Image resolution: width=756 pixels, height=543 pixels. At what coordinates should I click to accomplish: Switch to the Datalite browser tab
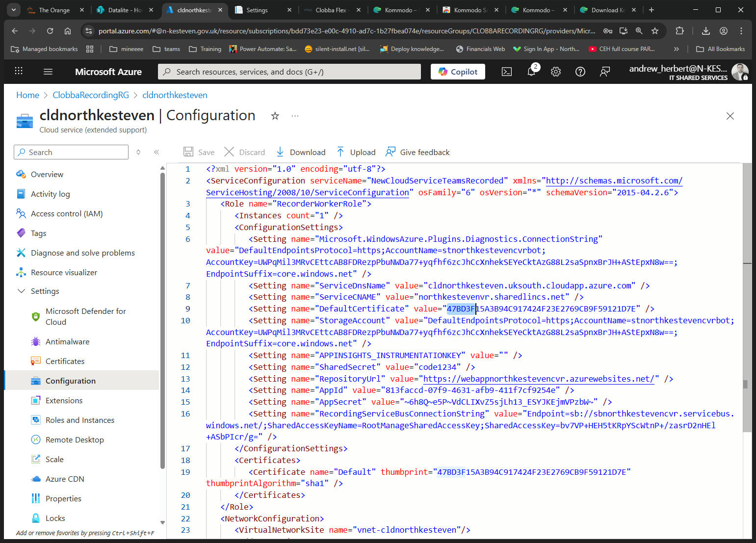click(x=125, y=10)
